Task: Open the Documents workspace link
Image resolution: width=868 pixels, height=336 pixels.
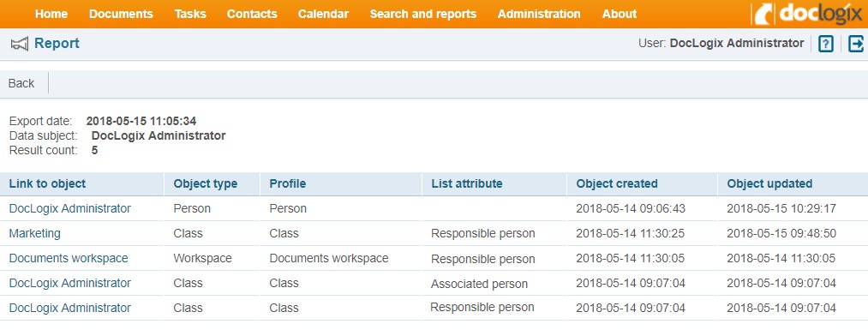Action: [x=69, y=259]
